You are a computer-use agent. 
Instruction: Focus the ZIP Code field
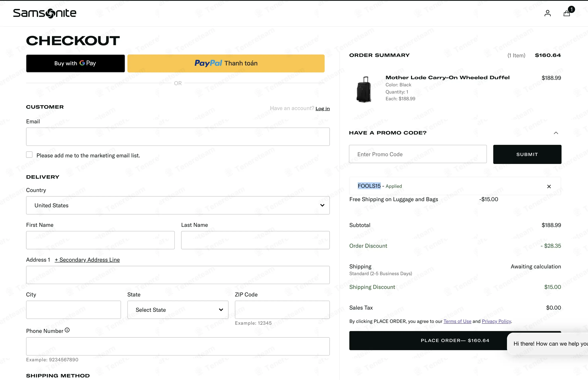282,310
